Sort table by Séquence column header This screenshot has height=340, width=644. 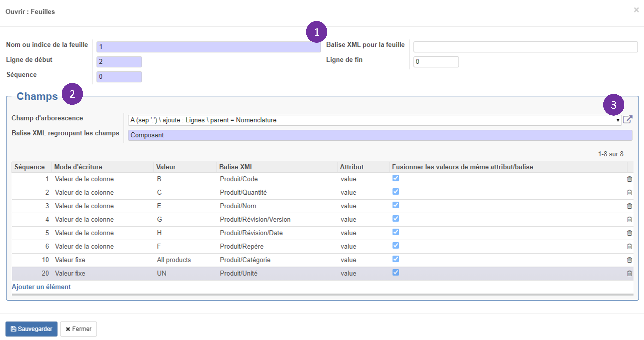click(x=30, y=167)
